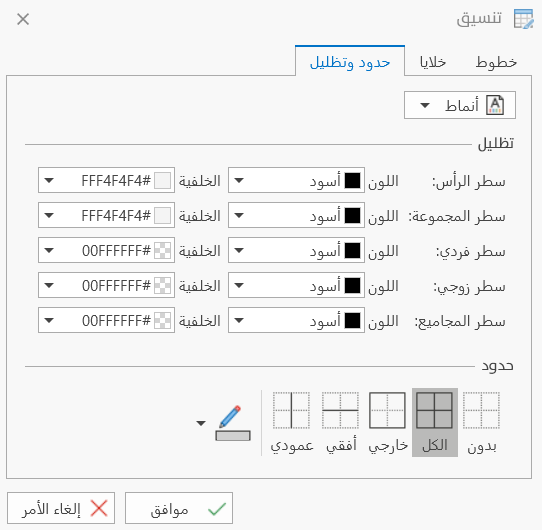This screenshot has height=530, width=542.
Task: Select the 'عمودي' (vertical) border icon
Action: [291, 410]
